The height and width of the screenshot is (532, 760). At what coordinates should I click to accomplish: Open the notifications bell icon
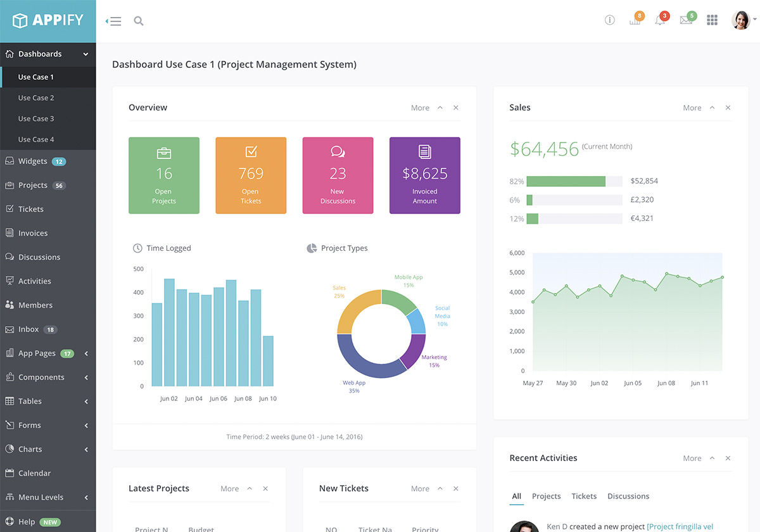[660, 21]
